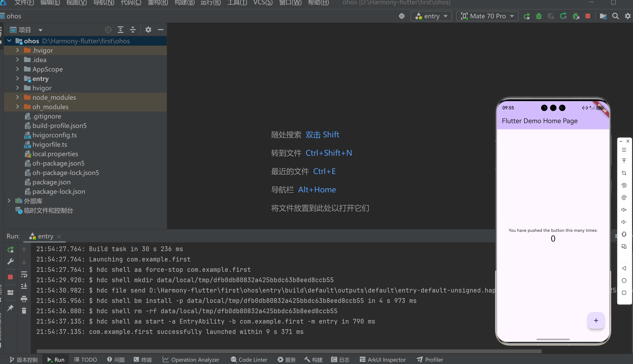The height and width of the screenshot is (364, 633).
Task: Click the search magnifier icon in toolbar
Action: (x=616, y=16)
